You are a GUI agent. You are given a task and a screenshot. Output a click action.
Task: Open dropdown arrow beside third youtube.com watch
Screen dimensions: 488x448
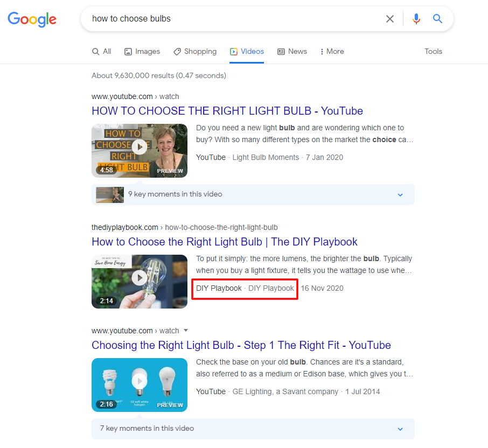point(186,331)
